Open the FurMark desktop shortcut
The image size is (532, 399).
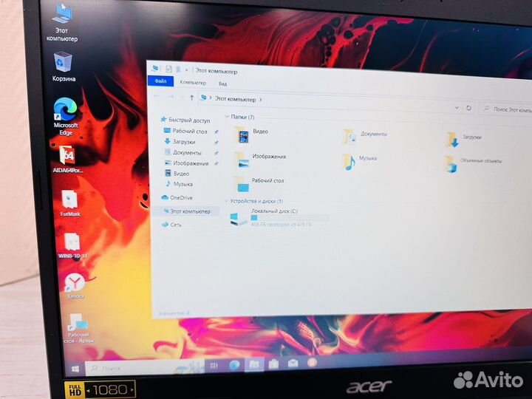coord(70,203)
